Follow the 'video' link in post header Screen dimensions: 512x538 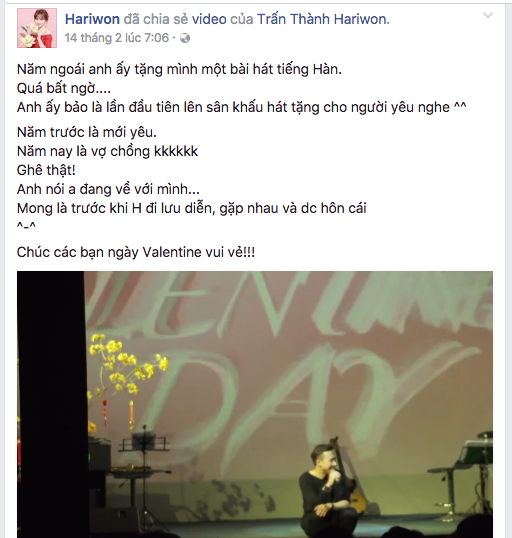(x=209, y=19)
